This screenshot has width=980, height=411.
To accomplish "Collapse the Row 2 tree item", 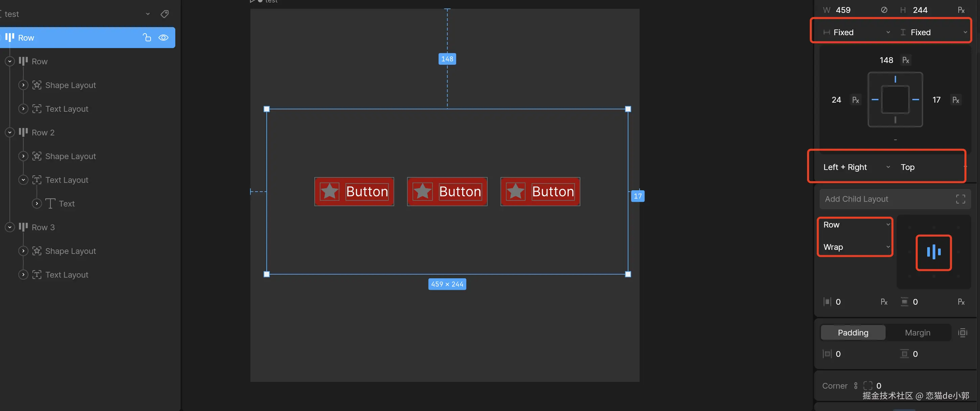I will 10,132.
